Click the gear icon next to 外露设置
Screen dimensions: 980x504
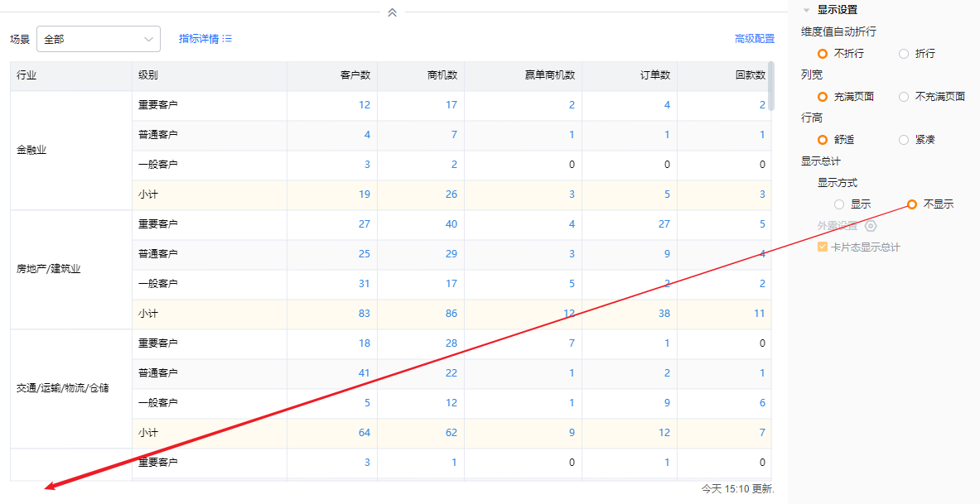pos(871,226)
